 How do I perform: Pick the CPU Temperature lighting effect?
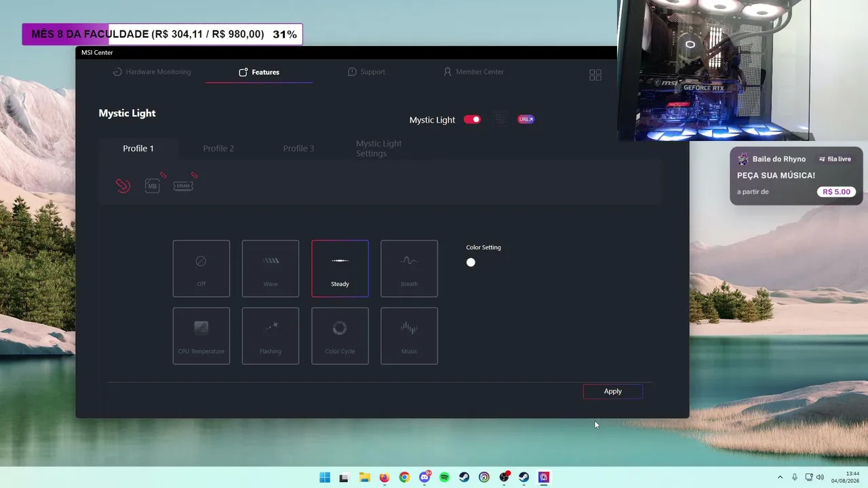pos(201,336)
